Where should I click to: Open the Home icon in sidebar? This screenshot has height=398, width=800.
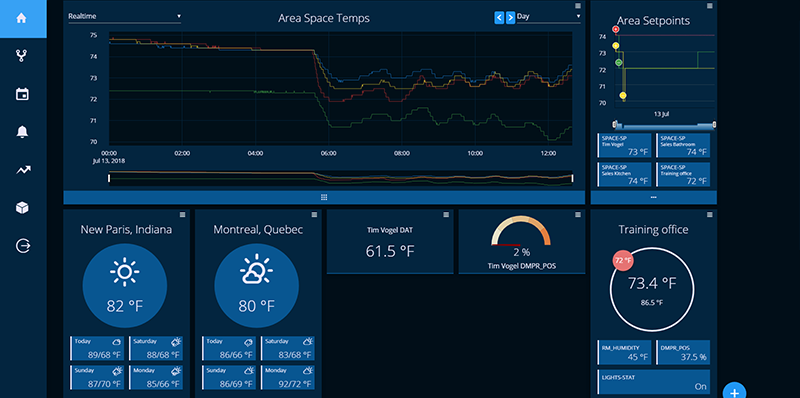pos(21,18)
